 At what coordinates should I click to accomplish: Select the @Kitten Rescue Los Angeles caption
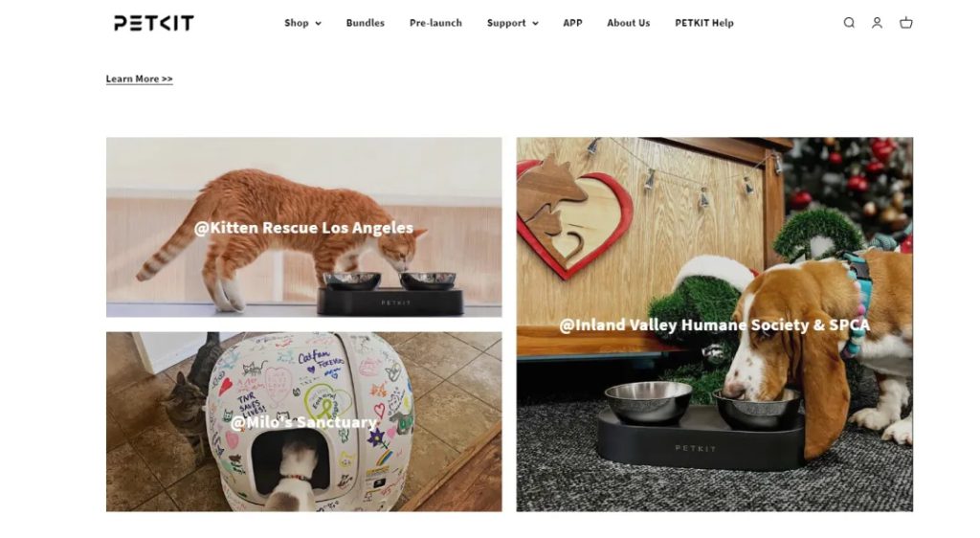(303, 228)
